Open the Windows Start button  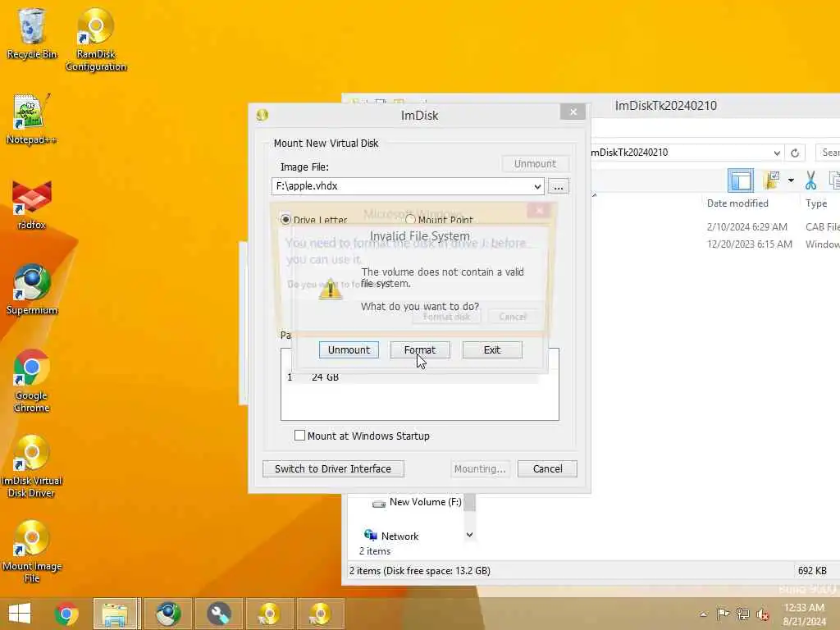[x=20, y=614]
